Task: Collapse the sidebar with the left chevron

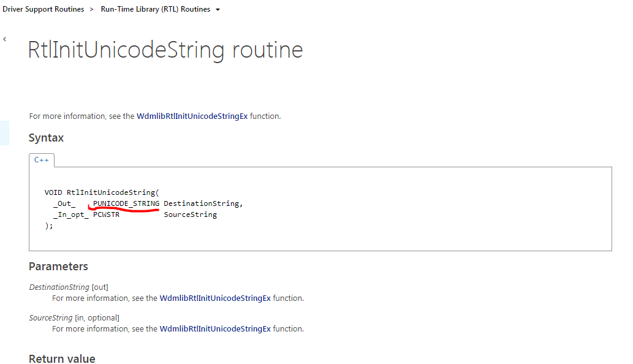Action: click(5, 39)
